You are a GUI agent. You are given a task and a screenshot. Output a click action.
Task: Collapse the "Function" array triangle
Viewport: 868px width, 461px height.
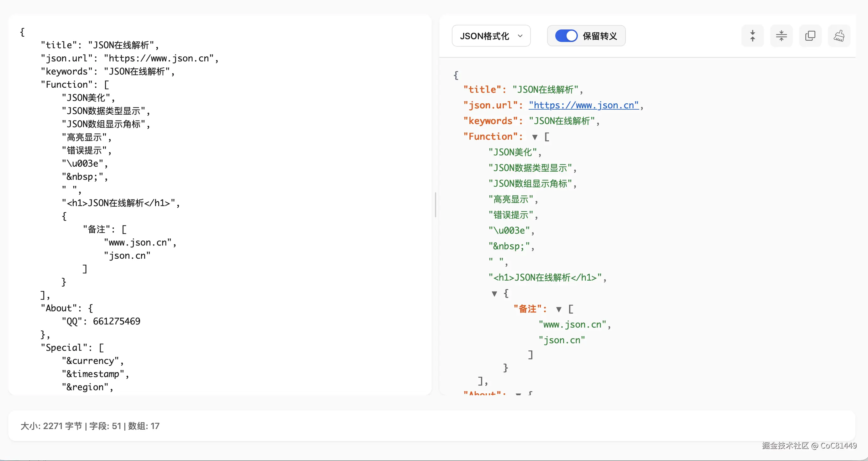click(535, 137)
